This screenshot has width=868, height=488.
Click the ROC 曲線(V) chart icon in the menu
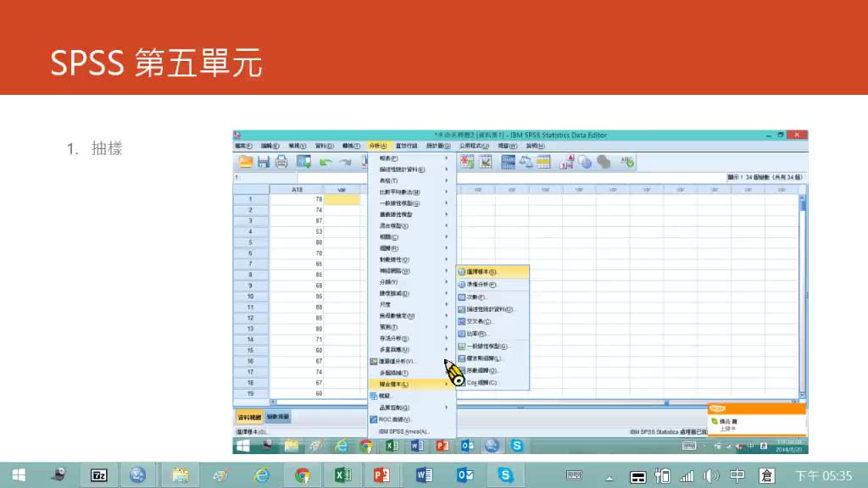[x=374, y=419]
